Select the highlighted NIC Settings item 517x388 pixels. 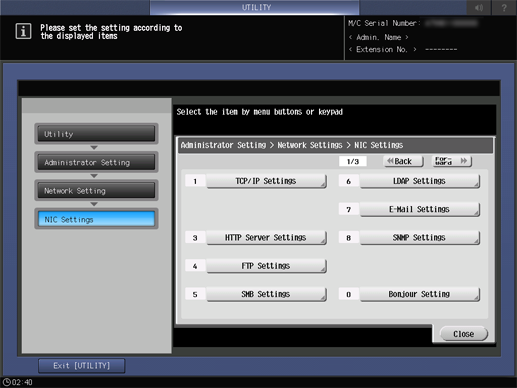click(96, 219)
